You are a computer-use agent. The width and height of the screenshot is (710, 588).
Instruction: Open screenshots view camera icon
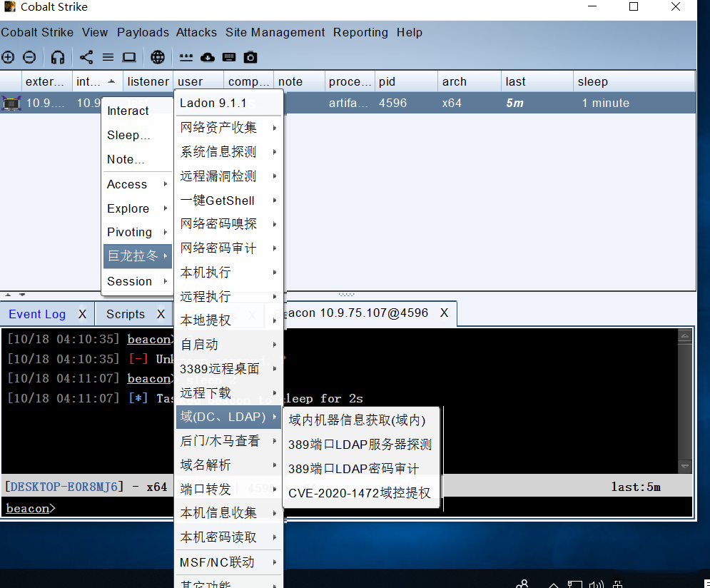(250, 57)
